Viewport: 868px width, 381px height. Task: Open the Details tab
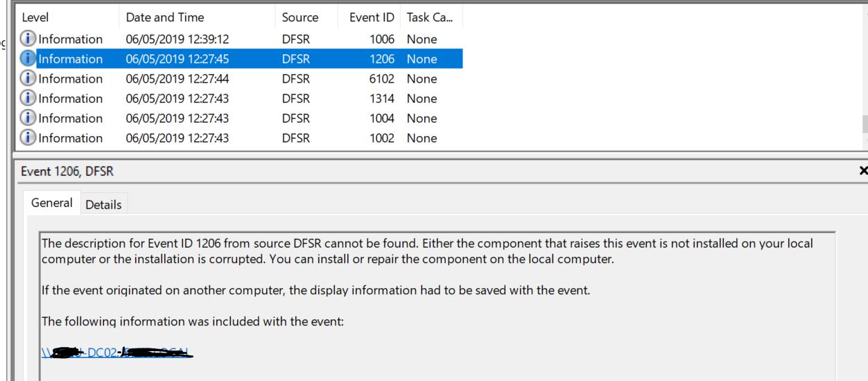(x=103, y=205)
